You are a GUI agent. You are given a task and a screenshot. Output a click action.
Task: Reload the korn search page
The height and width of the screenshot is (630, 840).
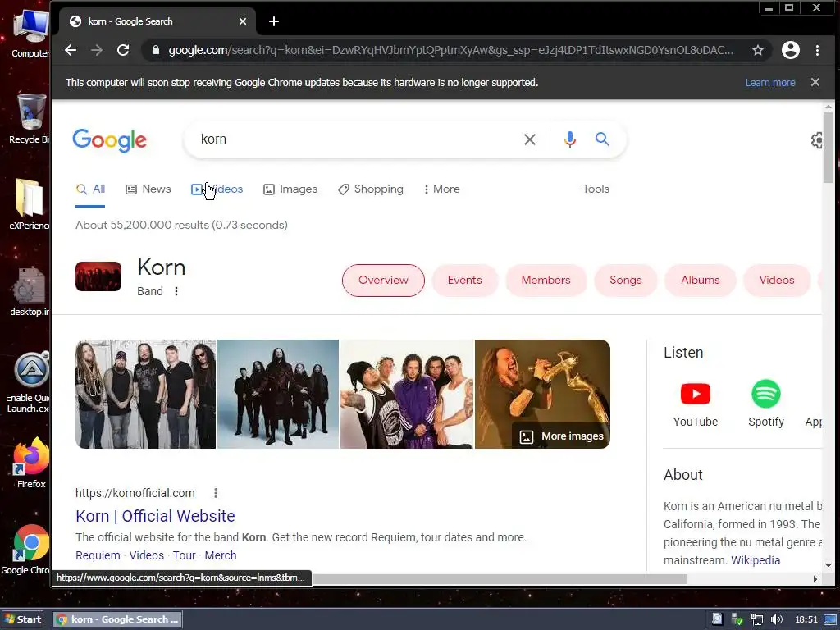tap(123, 50)
